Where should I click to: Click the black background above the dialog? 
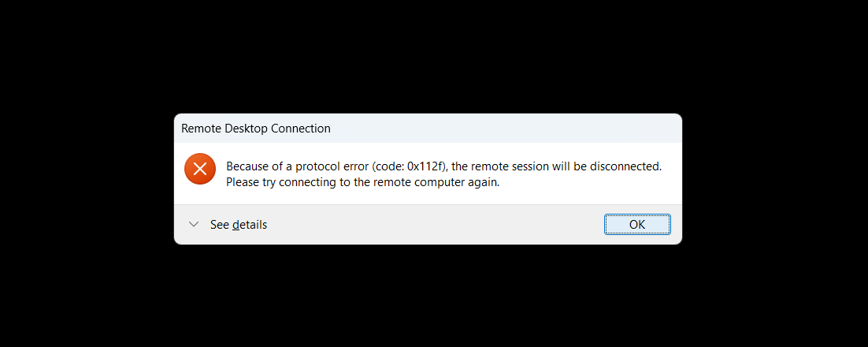(x=433, y=55)
